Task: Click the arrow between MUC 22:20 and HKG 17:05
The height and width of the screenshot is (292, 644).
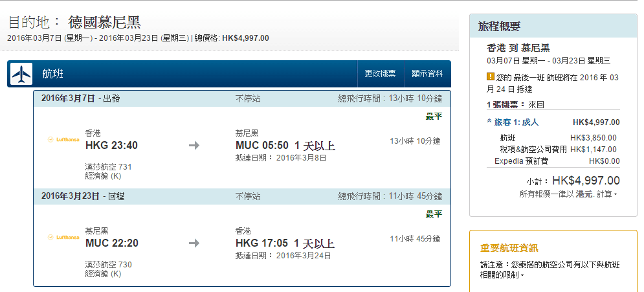Action: (194, 243)
